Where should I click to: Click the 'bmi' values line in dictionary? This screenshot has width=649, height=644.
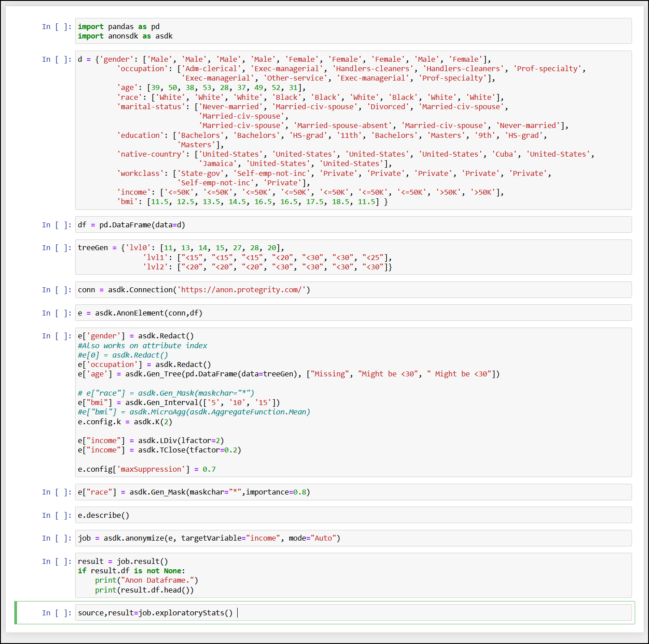(x=252, y=202)
